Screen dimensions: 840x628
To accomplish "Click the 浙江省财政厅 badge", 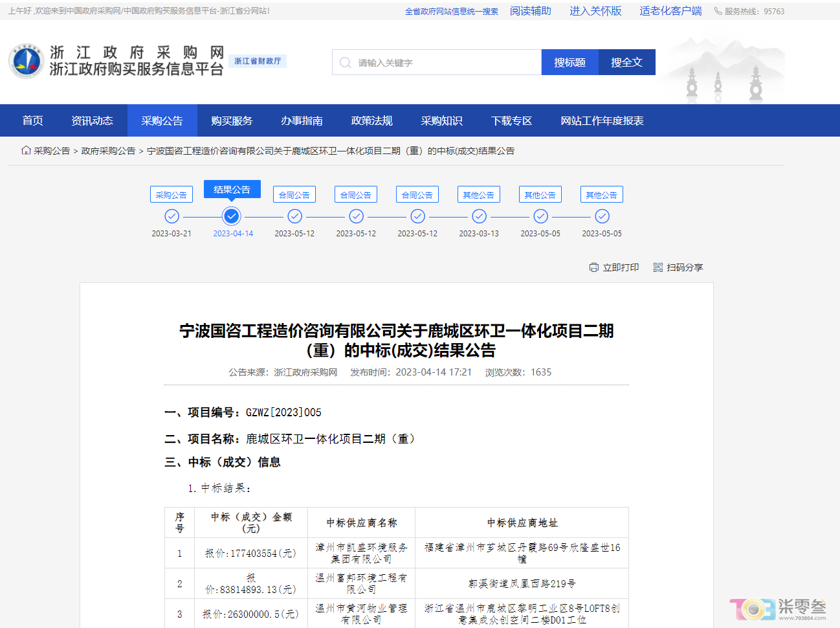I will (x=258, y=61).
